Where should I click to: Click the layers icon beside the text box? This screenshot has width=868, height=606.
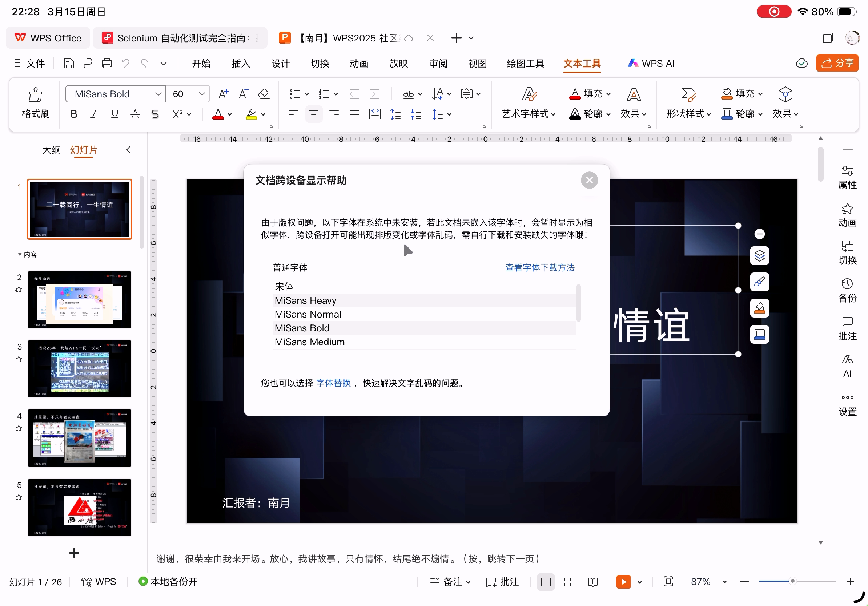760,256
